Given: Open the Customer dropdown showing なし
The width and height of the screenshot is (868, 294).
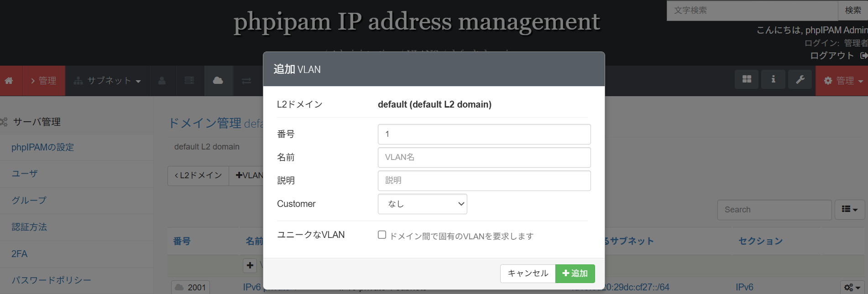Looking at the screenshot, I should tap(423, 204).
